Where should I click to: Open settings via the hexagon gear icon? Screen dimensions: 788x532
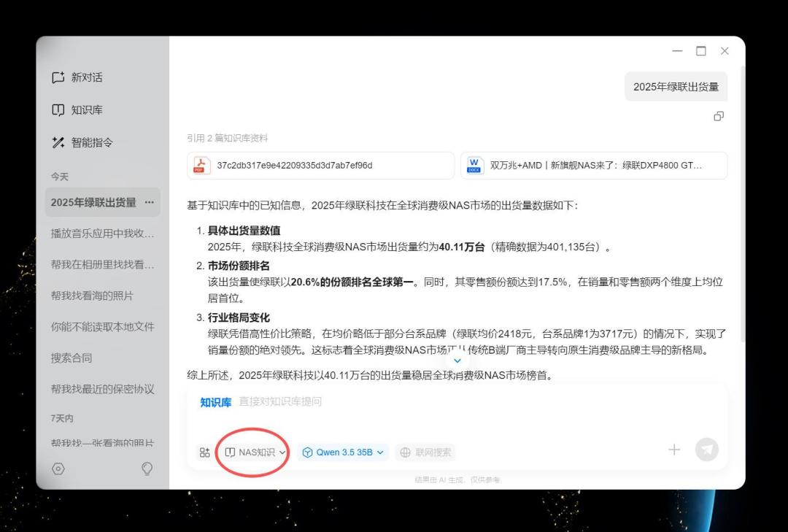(x=58, y=469)
